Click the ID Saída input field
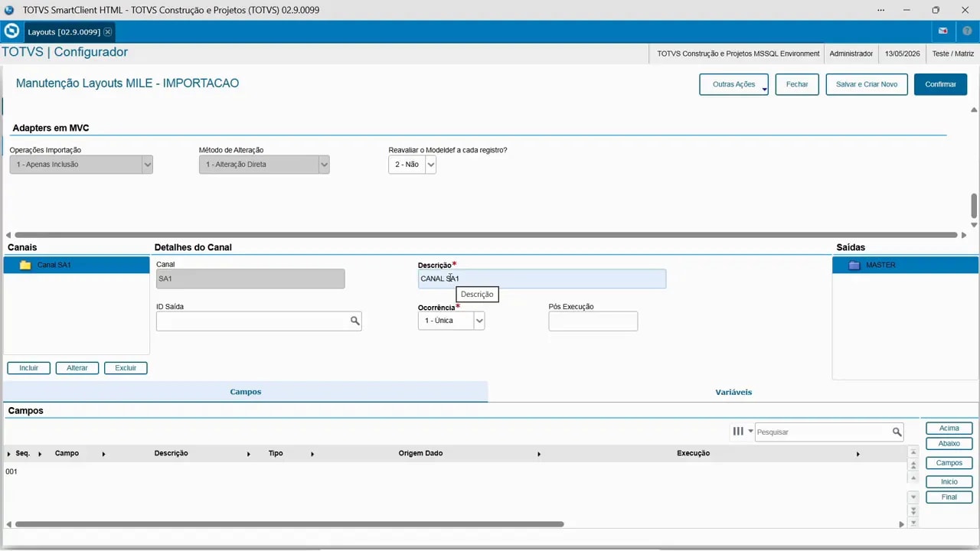 point(259,321)
